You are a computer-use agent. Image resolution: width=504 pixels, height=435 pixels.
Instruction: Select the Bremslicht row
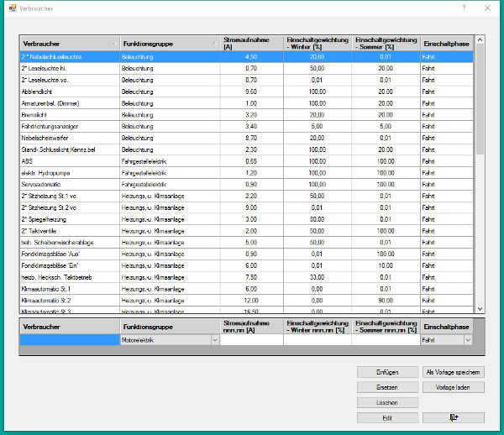246,115
